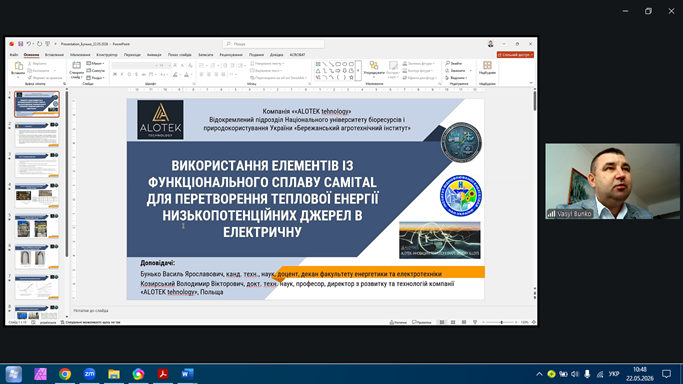Increase font size with the larger A icon
This screenshot has height=384, width=683.
[x=175, y=65]
